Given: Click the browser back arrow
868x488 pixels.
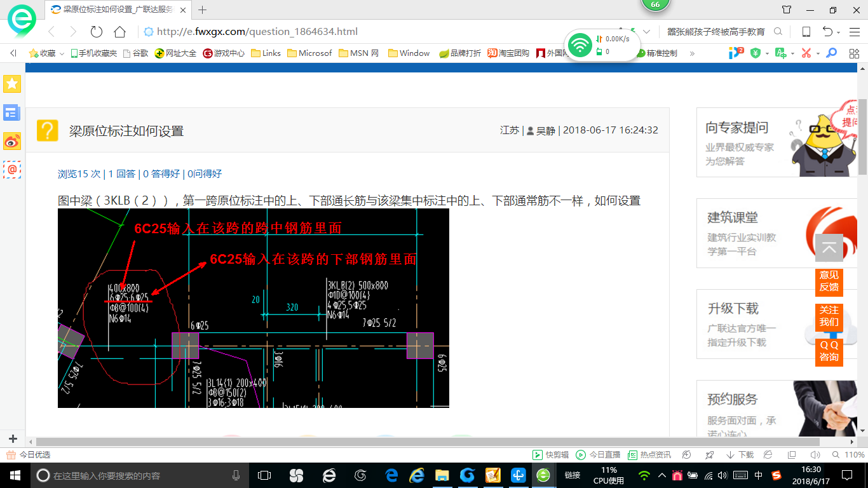Looking at the screenshot, I should pyautogui.click(x=51, y=32).
